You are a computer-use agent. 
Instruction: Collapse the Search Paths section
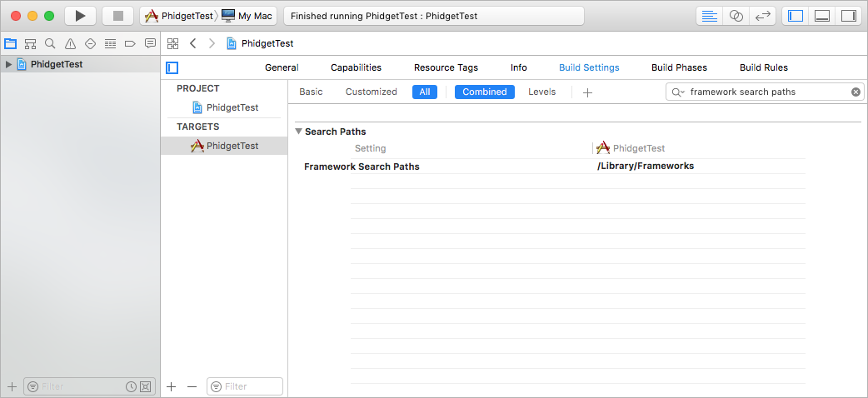(x=299, y=132)
